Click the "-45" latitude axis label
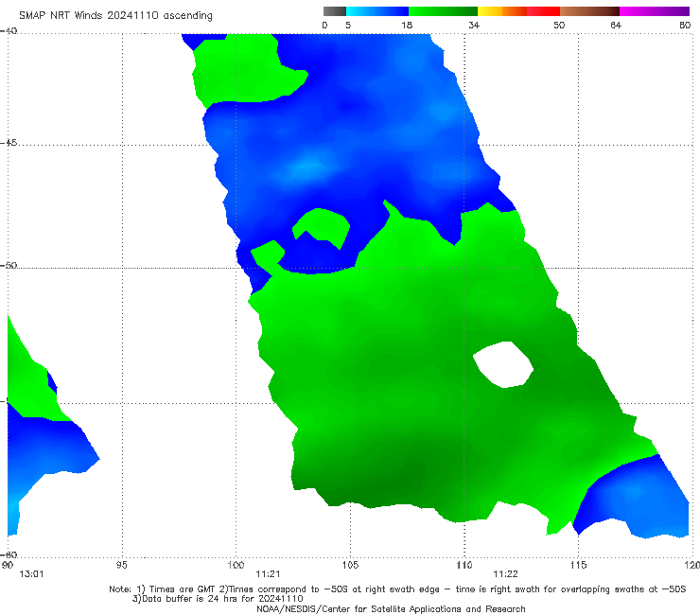 click(x=9, y=143)
